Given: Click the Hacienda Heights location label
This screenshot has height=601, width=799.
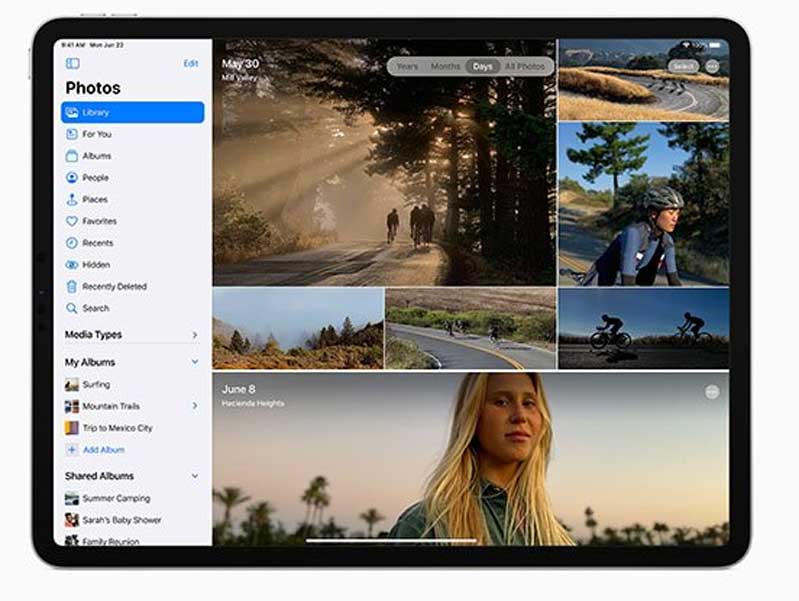Looking at the screenshot, I should click(253, 403).
